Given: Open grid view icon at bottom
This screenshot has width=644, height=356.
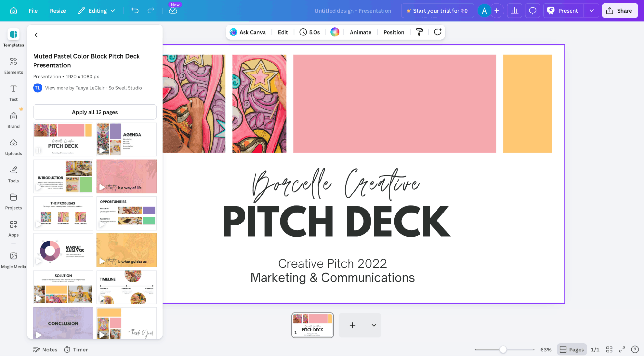Looking at the screenshot, I should (x=609, y=350).
